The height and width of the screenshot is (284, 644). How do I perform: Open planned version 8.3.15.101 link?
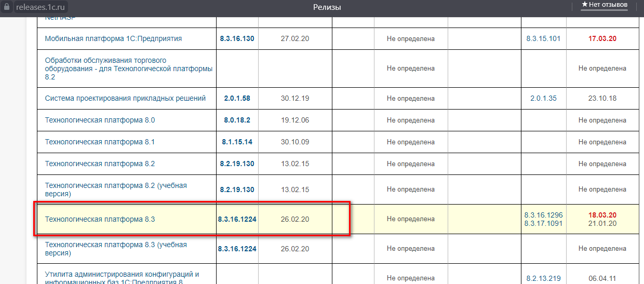click(543, 38)
